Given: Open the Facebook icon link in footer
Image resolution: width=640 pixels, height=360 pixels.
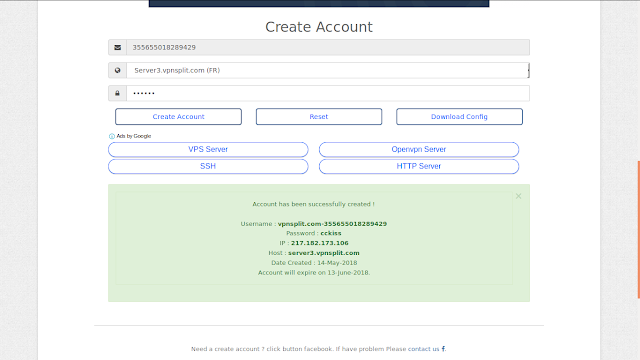Looking at the screenshot, I should 443,349.
